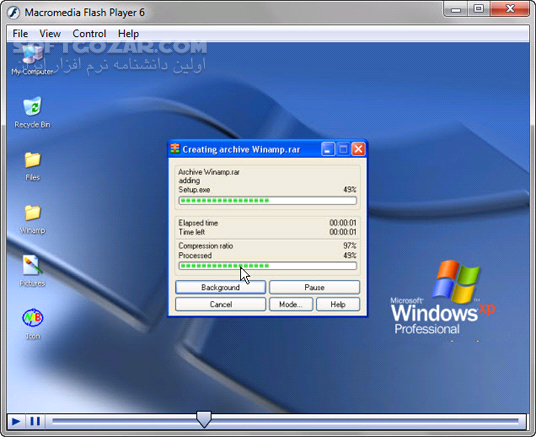Click the Help button in dialog
This screenshot has height=437, width=536.
[x=338, y=304]
